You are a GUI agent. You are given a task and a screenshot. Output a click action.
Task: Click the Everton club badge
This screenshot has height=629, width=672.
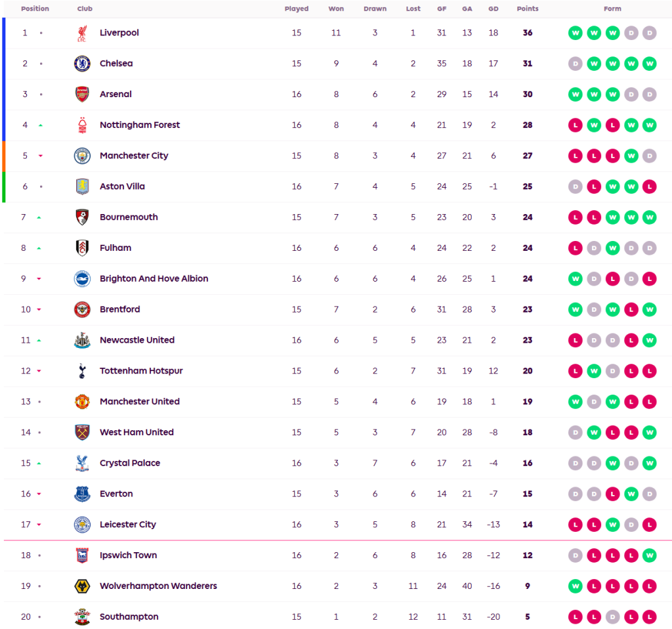click(x=81, y=494)
